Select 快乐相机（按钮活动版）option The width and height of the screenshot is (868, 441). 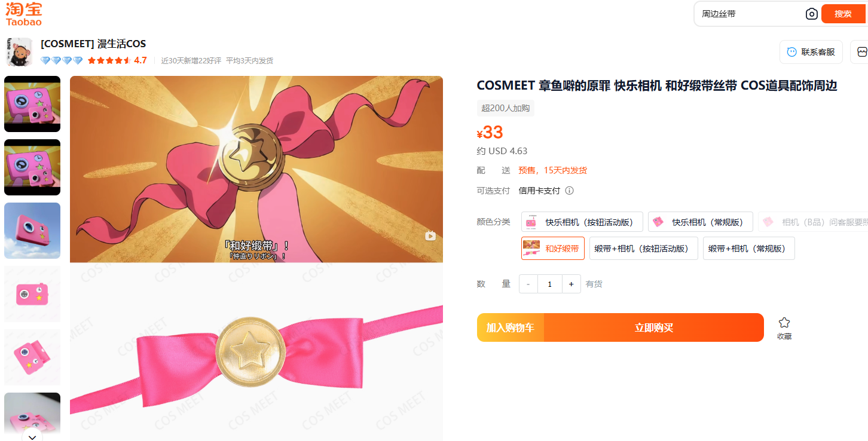point(582,222)
